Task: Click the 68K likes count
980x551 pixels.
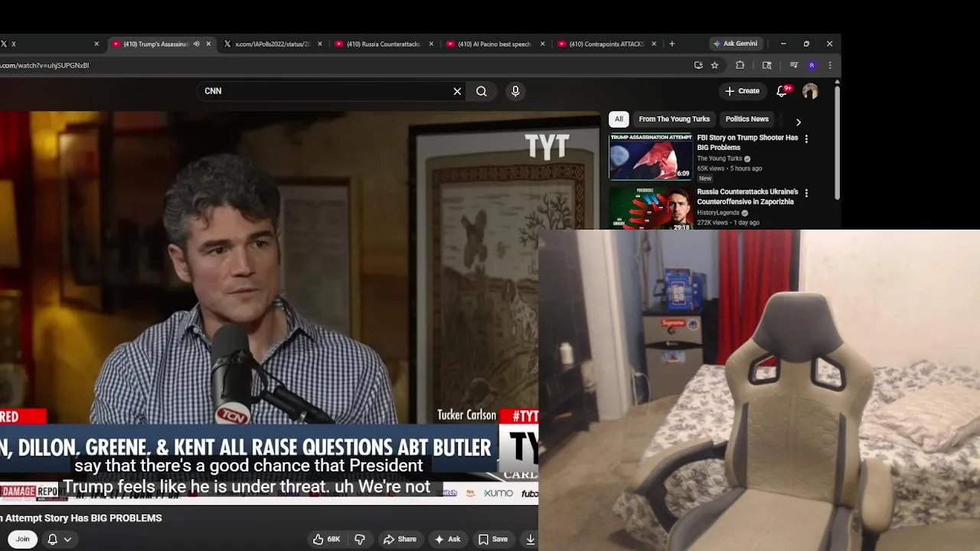Action: pyautogui.click(x=334, y=540)
